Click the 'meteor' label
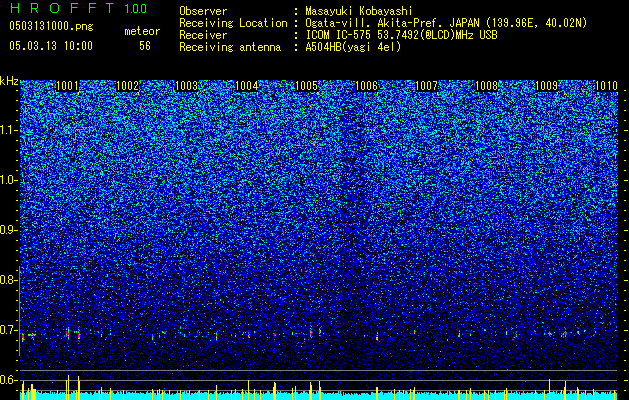This screenshot has height=400, width=629. (142, 31)
